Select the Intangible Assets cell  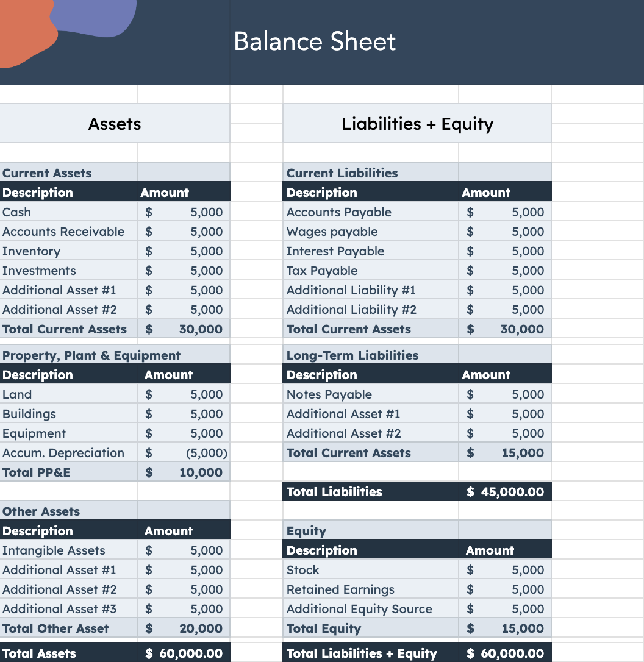pyautogui.click(x=68, y=550)
